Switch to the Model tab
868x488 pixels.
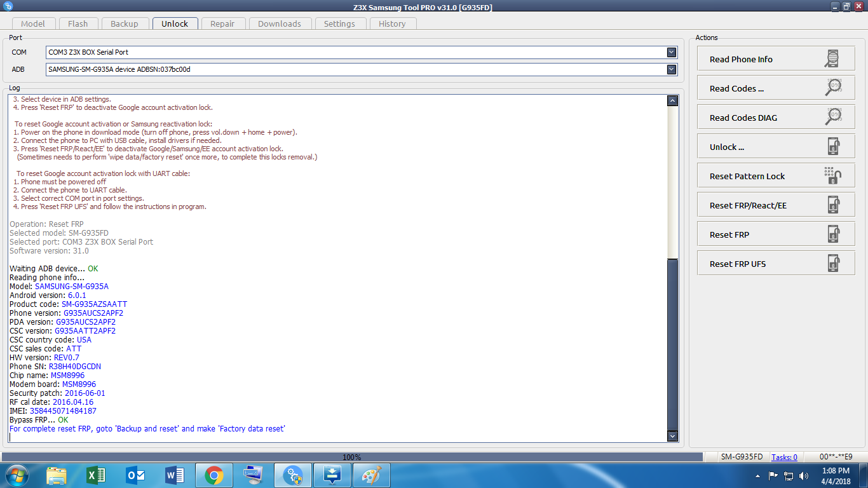(x=33, y=24)
